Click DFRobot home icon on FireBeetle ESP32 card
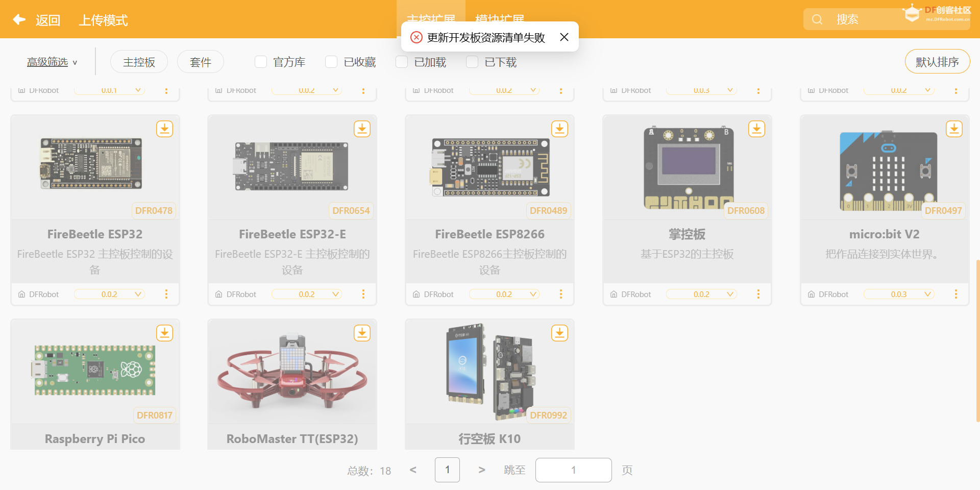The height and width of the screenshot is (490, 980). pos(21,295)
